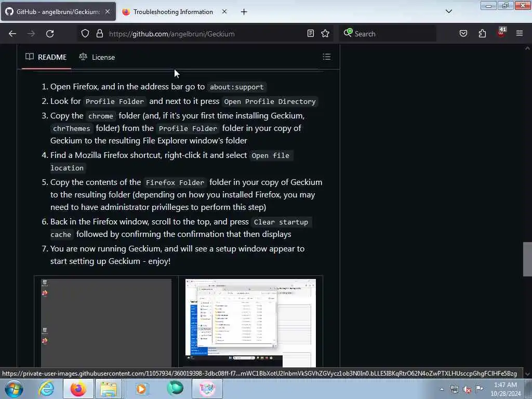532x399 pixels.
Task: Switch to Firefox taskbar button
Action: [x=78, y=389]
